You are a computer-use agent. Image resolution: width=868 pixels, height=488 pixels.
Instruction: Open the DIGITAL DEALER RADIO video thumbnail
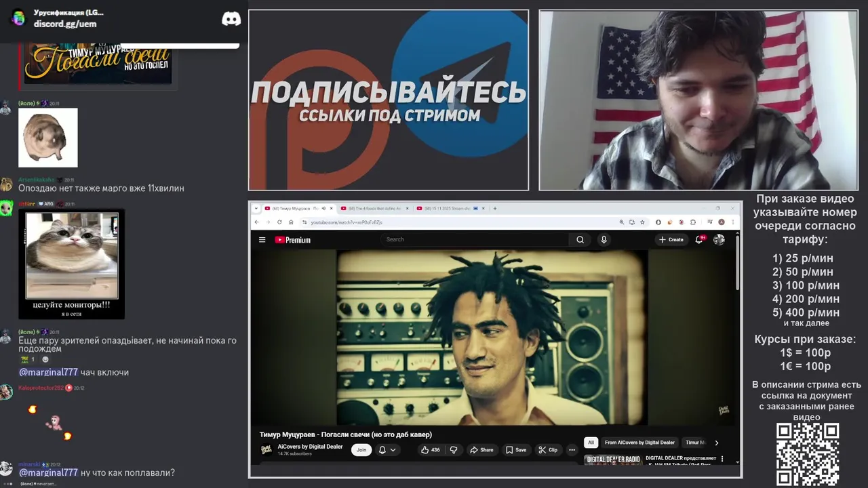[613, 460]
